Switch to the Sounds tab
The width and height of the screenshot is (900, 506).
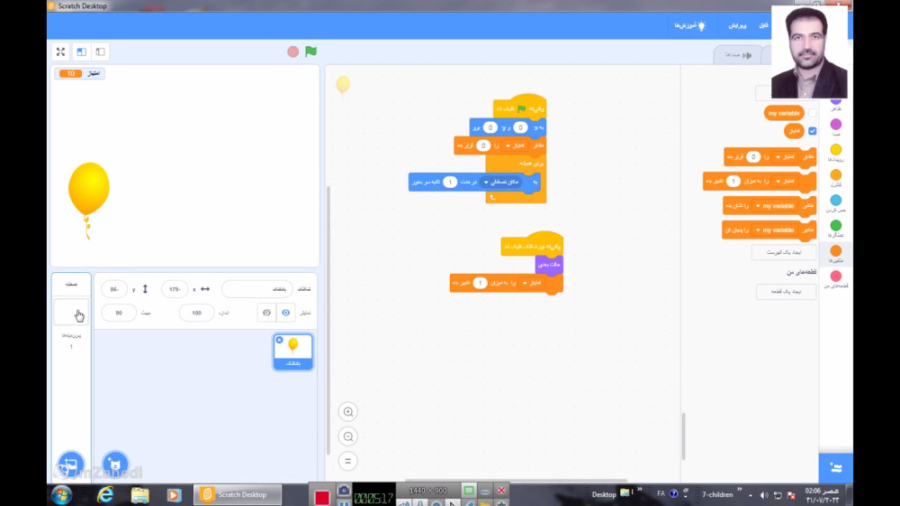coord(738,55)
